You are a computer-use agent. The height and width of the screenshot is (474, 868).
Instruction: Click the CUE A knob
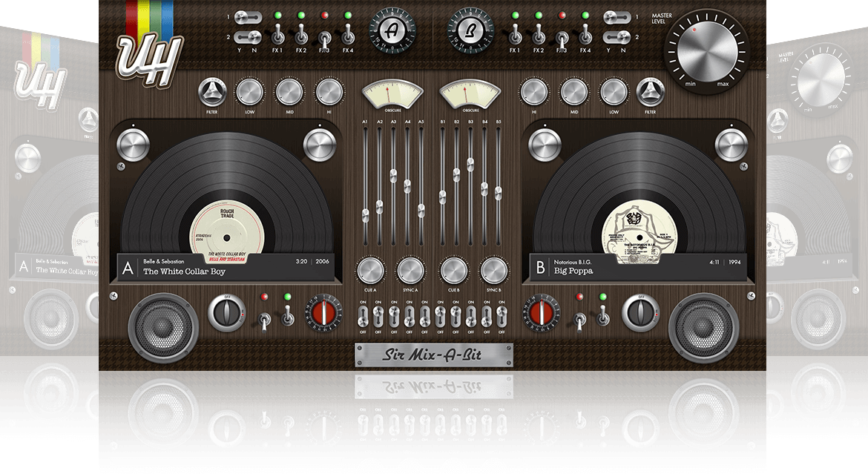click(x=372, y=270)
